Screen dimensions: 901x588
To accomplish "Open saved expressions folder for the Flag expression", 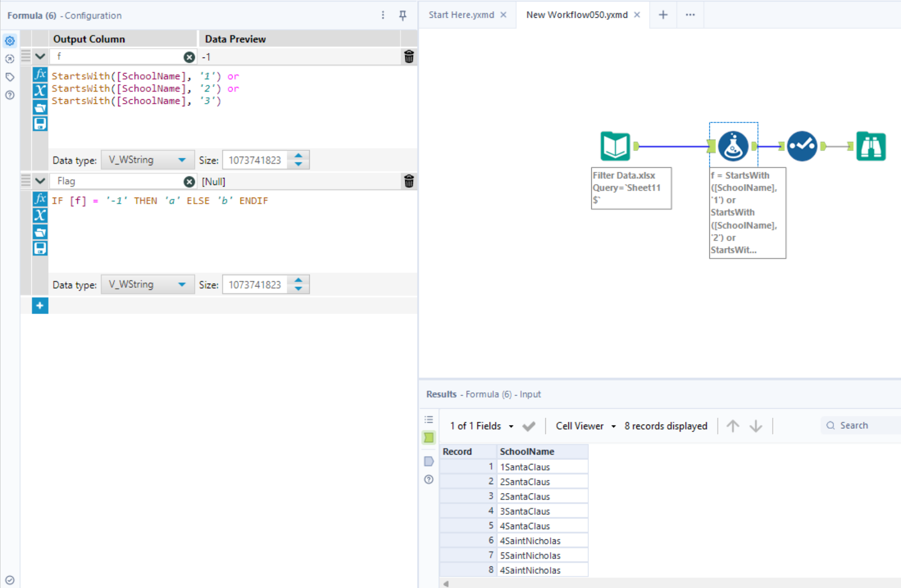I will pyautogui.click(x=40, y=232).
